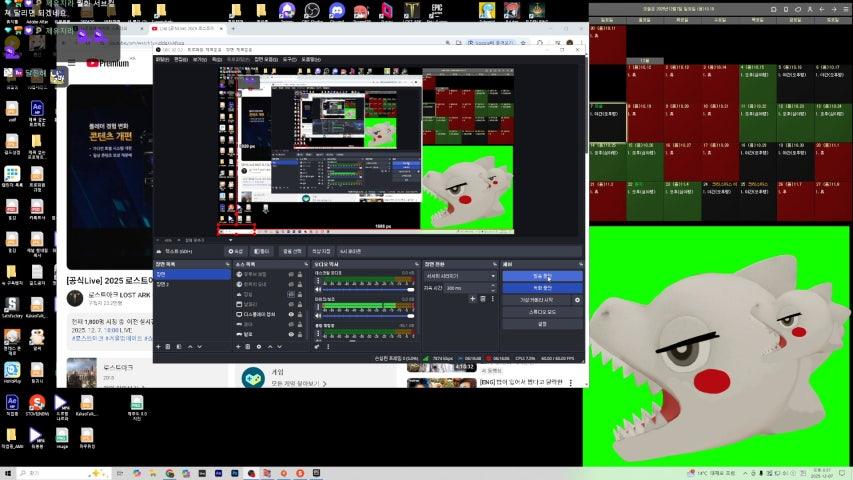Open virtual camera settings gear icon
The height and width of the screenshot is (480, 853).
point(577,300)
